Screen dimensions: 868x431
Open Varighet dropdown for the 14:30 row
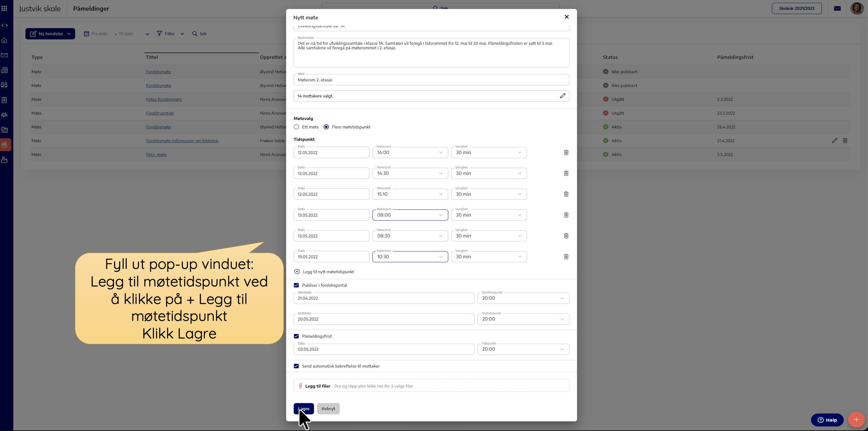click(489, 173)
